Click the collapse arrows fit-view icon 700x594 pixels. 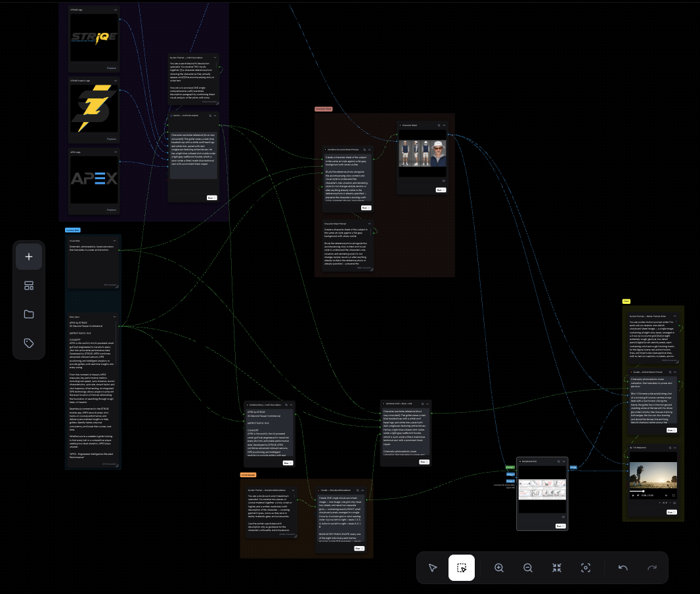(x=557, y=568)
